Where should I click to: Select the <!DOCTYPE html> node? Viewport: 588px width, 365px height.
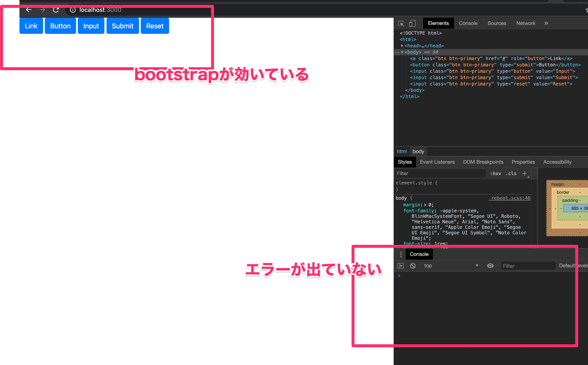tap(421, 33)
